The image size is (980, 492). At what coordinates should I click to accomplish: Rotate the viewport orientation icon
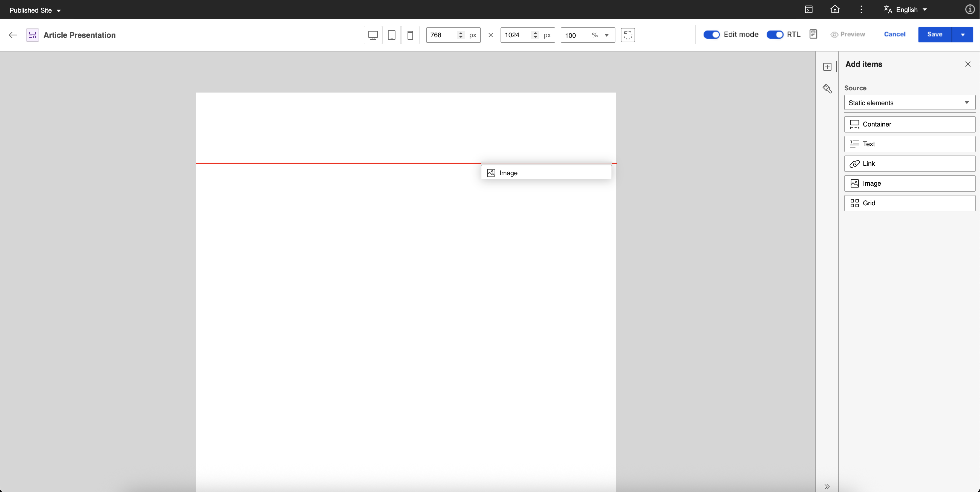628,35
